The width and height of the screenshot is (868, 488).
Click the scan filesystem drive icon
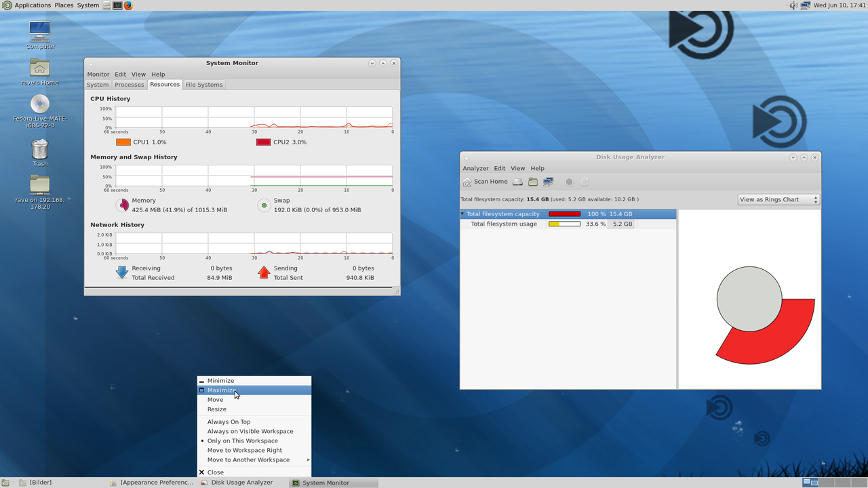[517, 182]
